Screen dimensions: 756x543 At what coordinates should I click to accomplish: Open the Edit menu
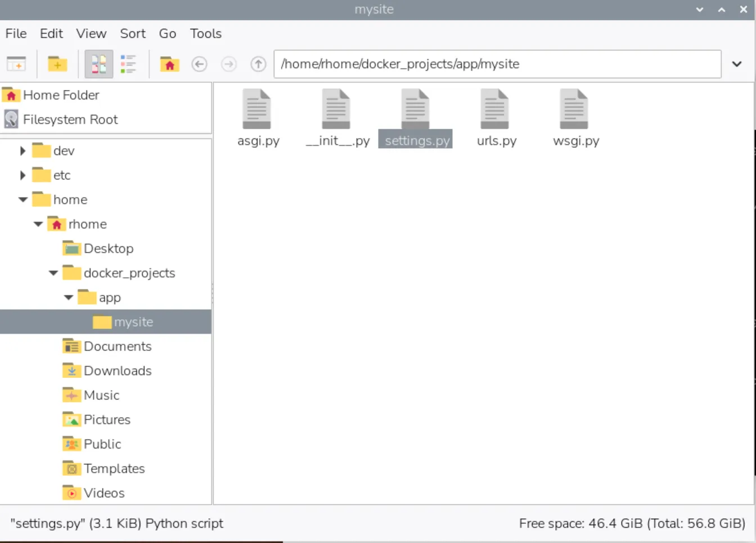pyautogui.click(x=51, y=34)
